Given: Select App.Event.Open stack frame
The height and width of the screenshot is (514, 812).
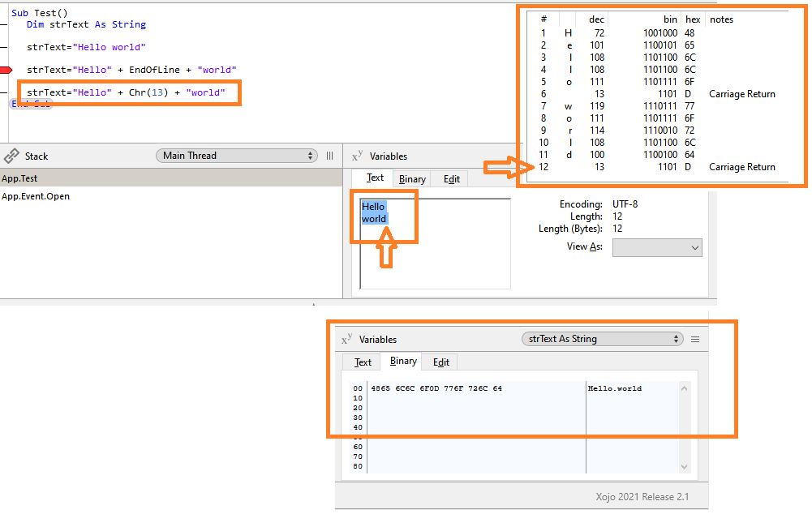Looking at the screenshot, I should (36, 196).
